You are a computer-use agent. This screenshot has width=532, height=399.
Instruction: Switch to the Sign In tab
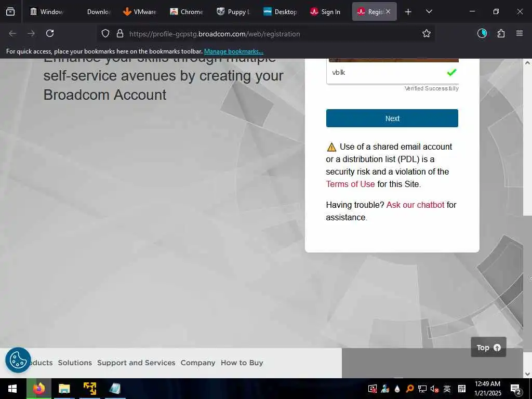[x=326, y=11]
